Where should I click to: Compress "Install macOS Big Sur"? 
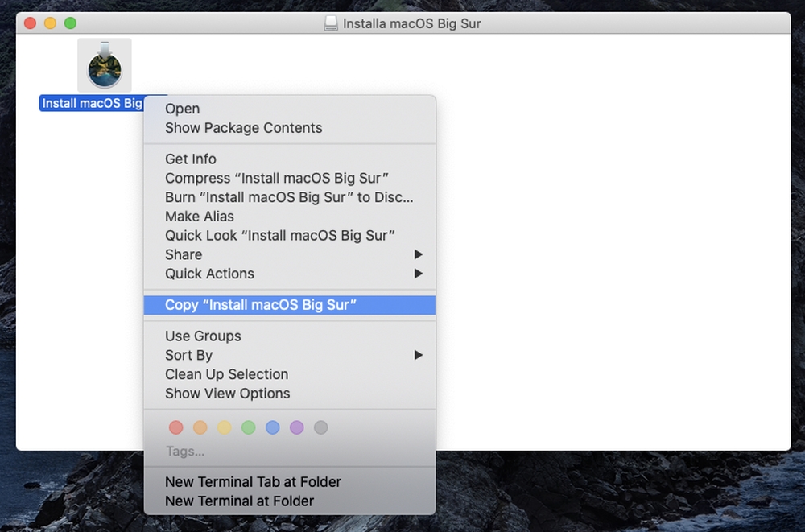click(290, 178)
